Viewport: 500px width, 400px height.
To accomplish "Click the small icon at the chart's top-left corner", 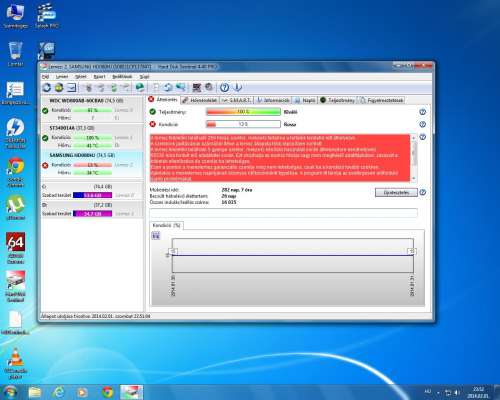I will [156, 236].
